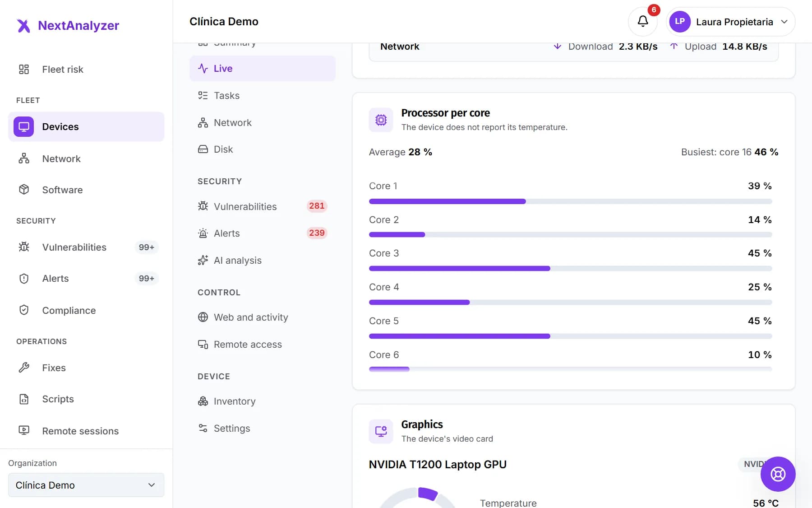Click the Software package icon
Viewport: 812px width, 508px height.
[24, 190]
